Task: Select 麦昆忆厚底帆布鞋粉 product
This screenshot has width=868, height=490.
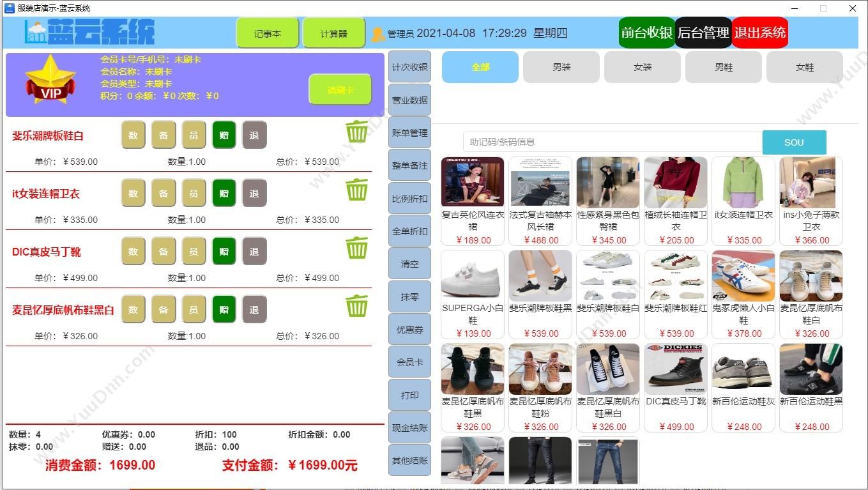Action: 540,388
